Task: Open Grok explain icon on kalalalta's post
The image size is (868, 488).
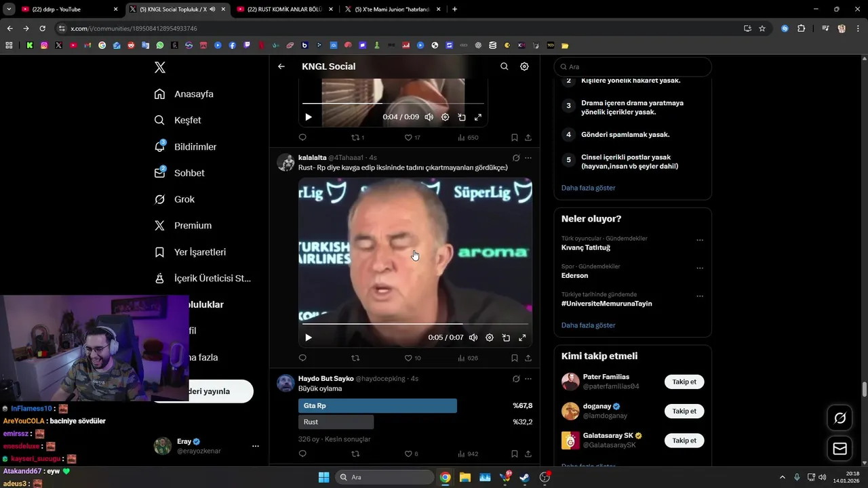Action: [516, 157]
